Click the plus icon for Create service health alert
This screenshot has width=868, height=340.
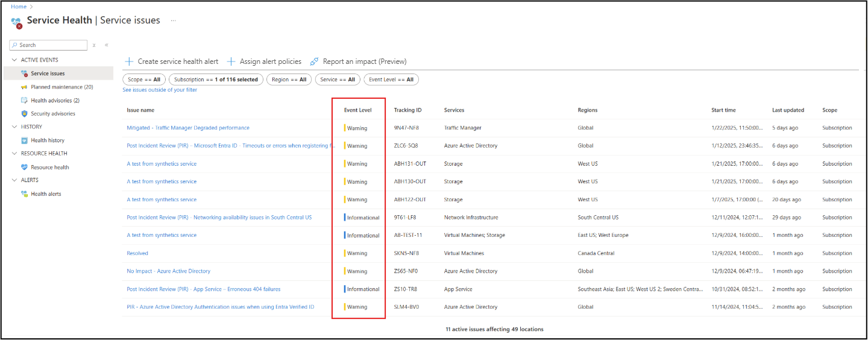(x=128, y=61)
